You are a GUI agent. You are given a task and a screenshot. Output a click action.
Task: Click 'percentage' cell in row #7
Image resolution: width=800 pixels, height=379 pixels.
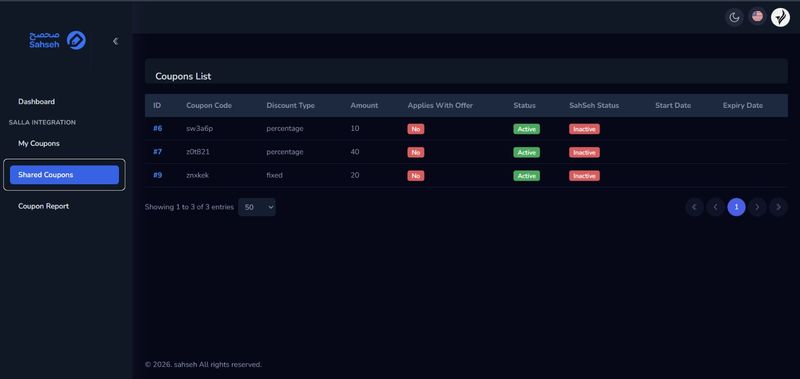(285, 152)
